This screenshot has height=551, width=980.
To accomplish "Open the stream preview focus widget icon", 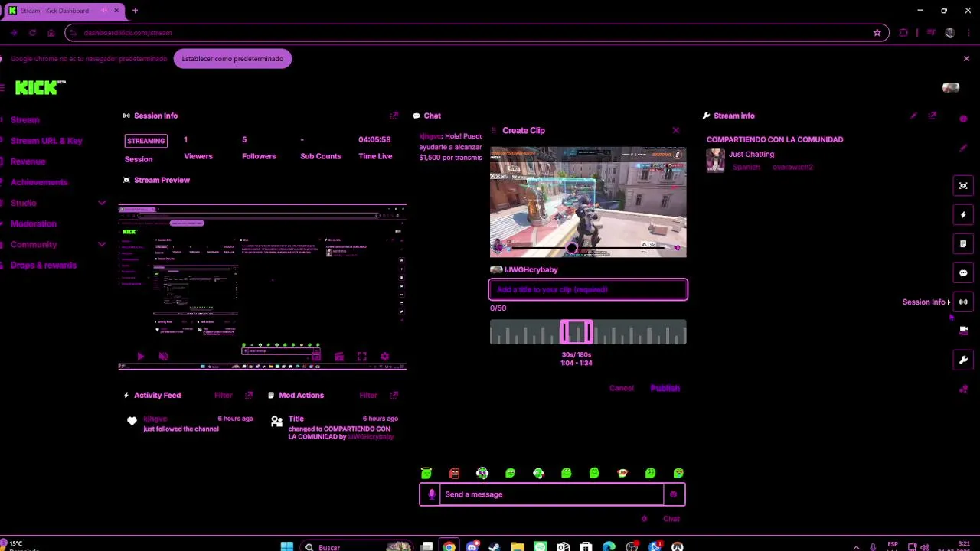I will (963, 186).
